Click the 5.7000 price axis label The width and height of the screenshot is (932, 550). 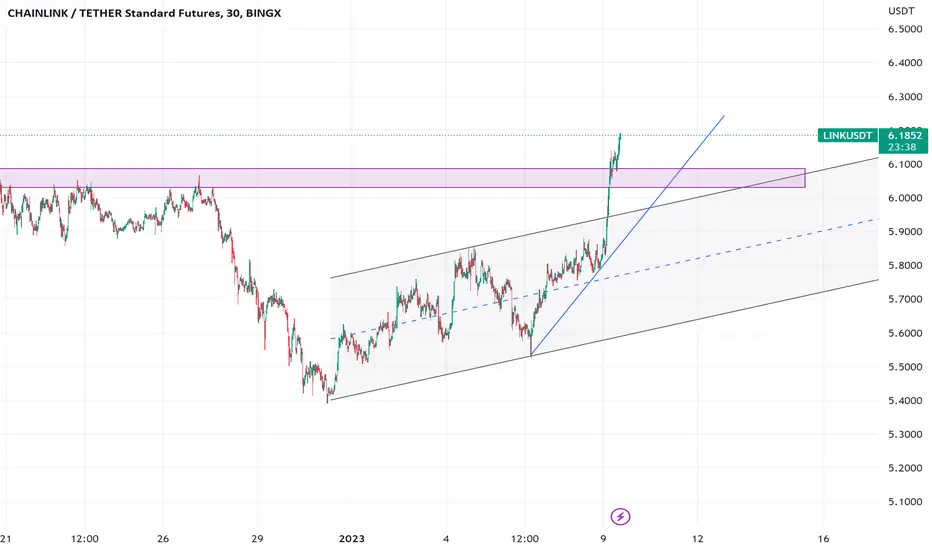(905, 299)
